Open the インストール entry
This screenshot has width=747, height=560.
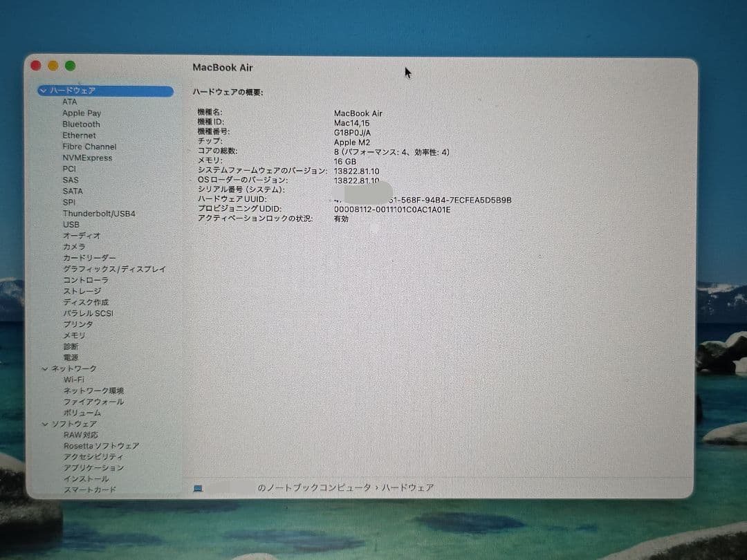[x=86, y=479]
